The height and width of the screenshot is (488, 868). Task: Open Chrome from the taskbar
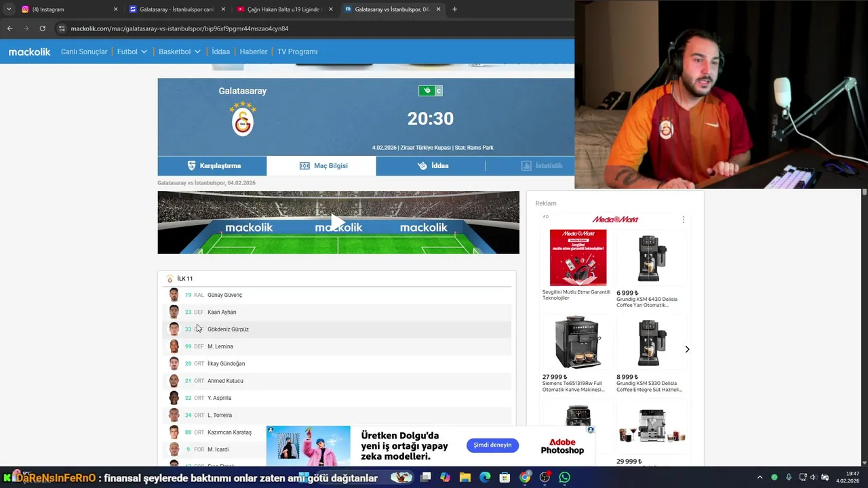point(525,478)
